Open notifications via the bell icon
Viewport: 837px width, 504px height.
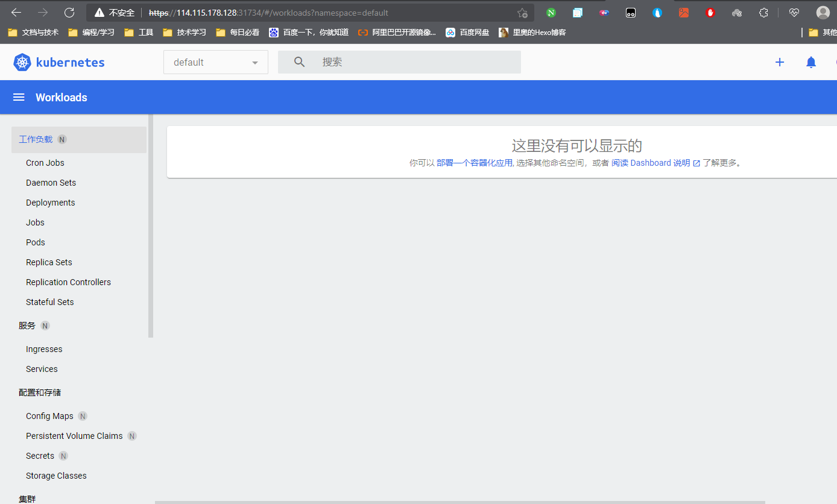pyautogui.click(x=810, y=62)
